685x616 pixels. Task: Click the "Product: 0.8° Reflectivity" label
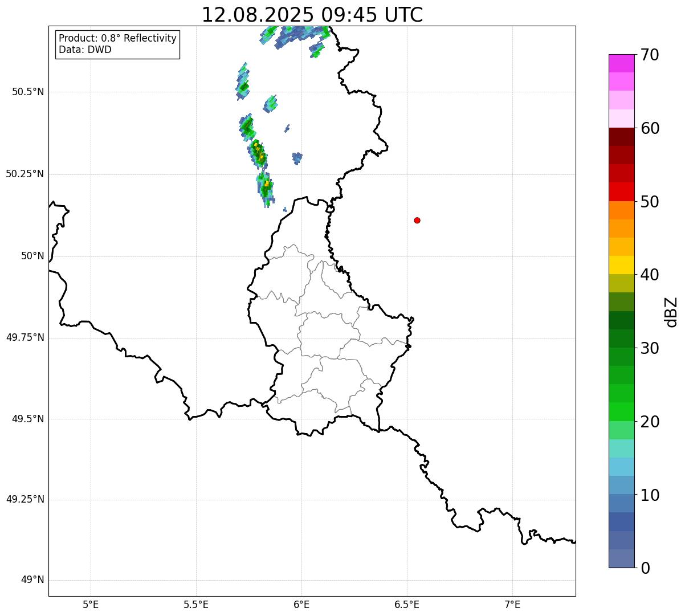point(118,38)
